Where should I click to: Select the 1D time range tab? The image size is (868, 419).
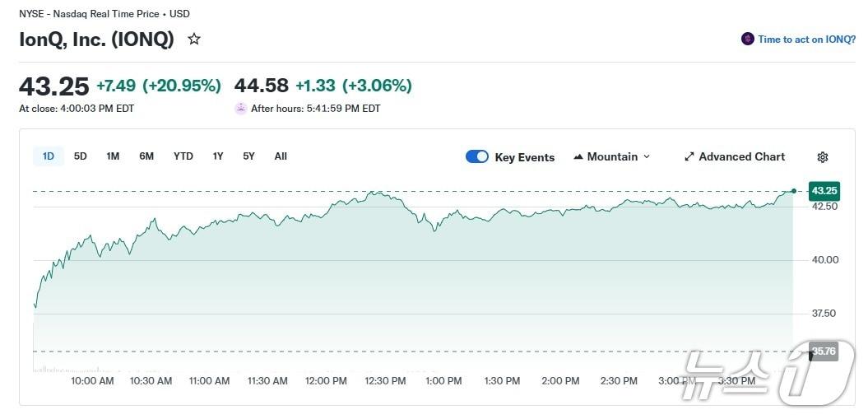coord(49,156)
